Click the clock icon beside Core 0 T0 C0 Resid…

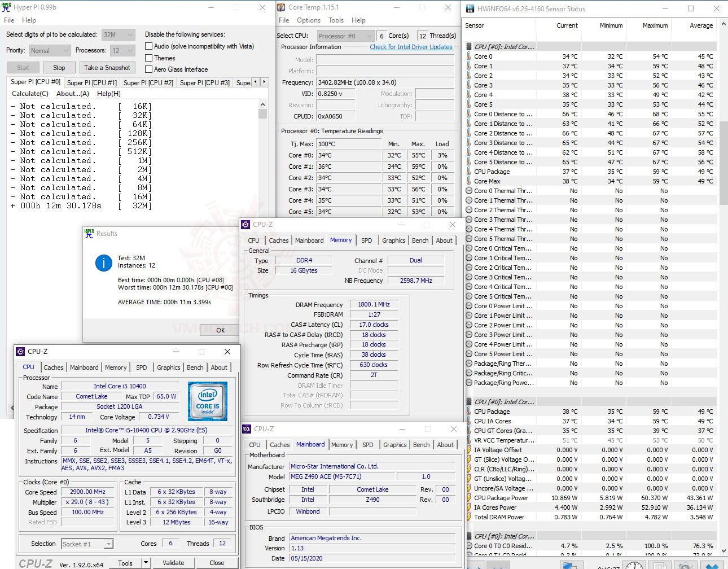point(469,546)
